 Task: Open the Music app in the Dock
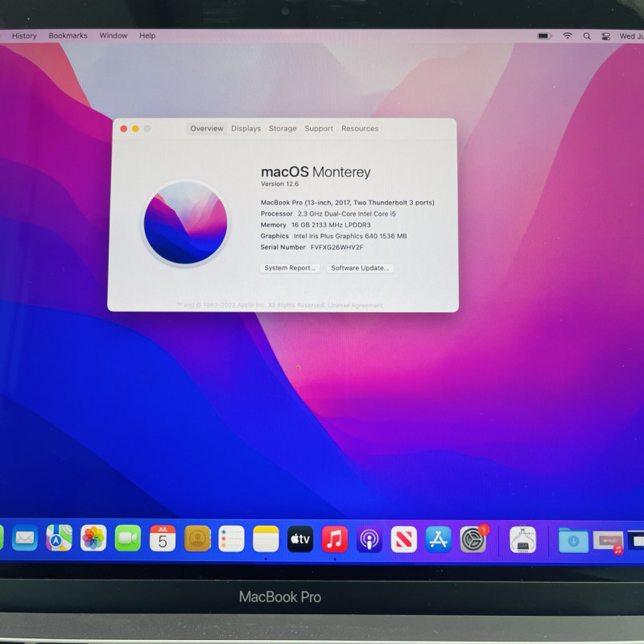coord(335,539)
